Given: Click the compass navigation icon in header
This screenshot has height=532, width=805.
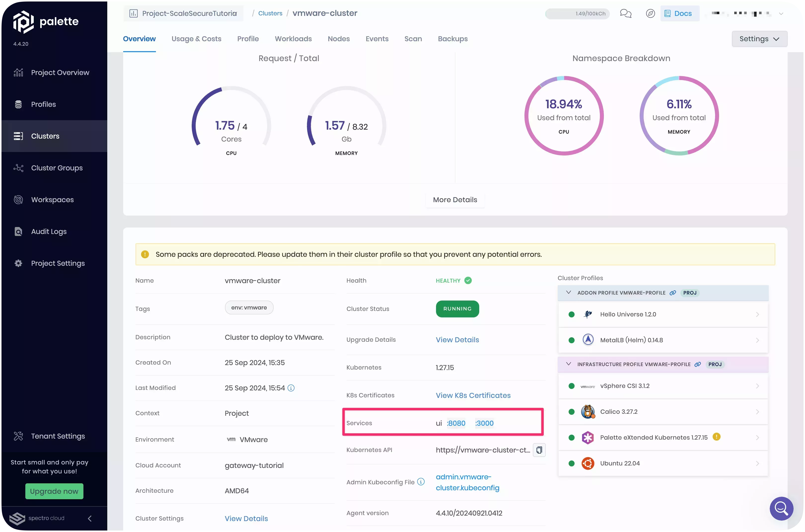Looking at the screenshot, I should coord(650,13).
